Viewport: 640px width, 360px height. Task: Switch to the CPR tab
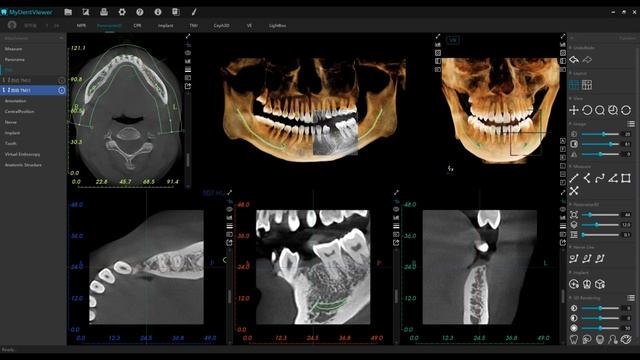pos(137,26)
